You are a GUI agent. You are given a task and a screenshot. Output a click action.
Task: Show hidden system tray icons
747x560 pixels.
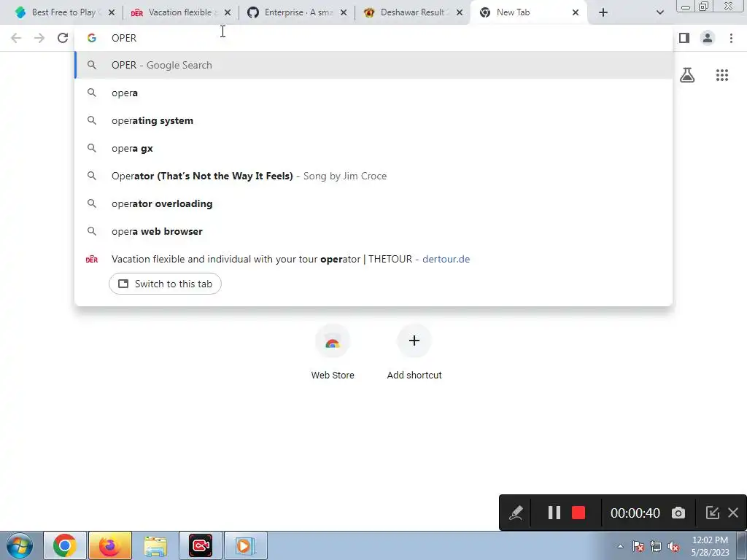click(x=620, y=546)
